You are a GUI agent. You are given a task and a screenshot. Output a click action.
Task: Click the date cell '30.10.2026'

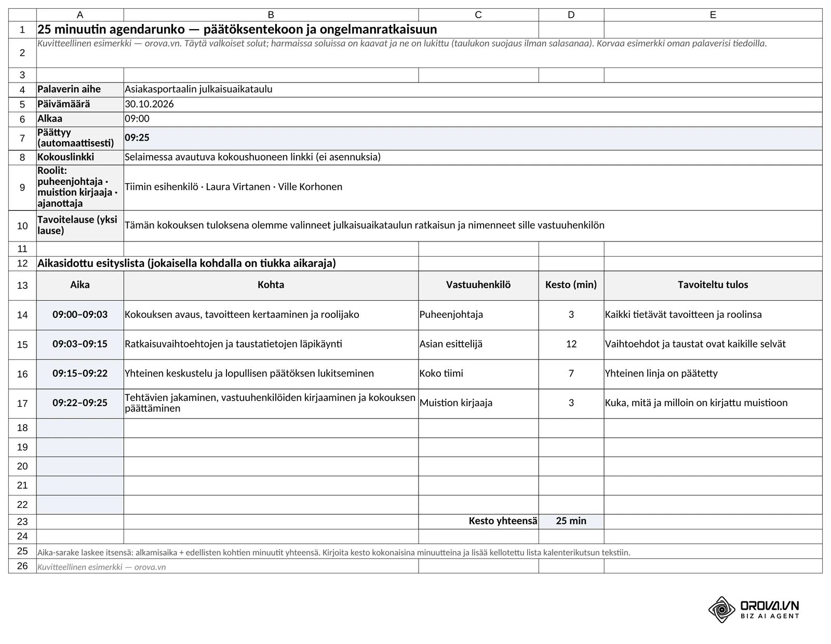point(473,104)
